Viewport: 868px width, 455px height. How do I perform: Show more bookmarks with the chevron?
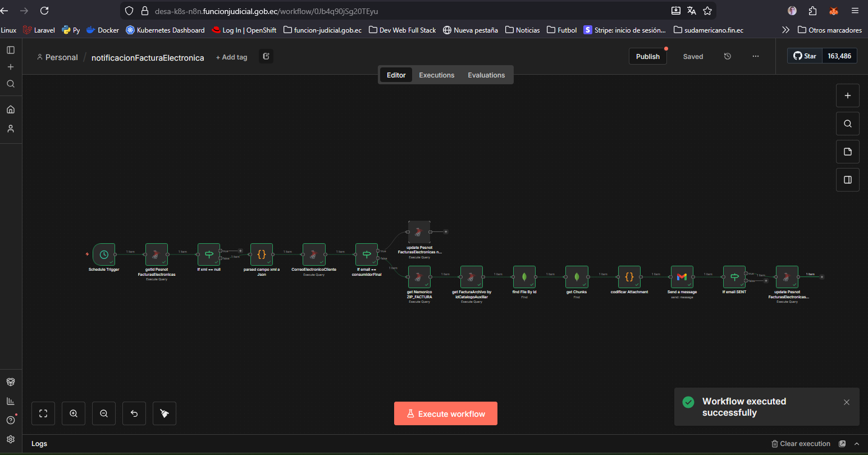click(x=785, y=30)
